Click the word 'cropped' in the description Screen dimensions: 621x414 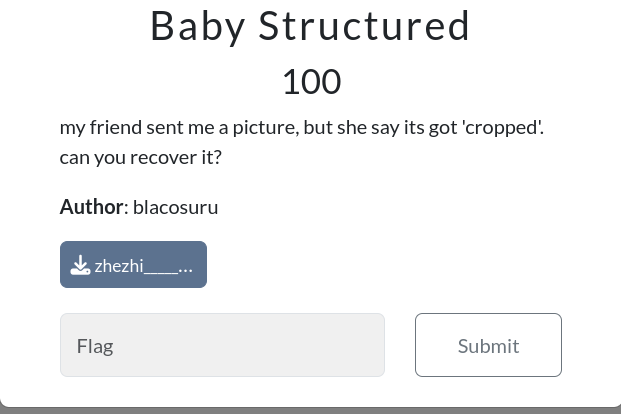501,127
